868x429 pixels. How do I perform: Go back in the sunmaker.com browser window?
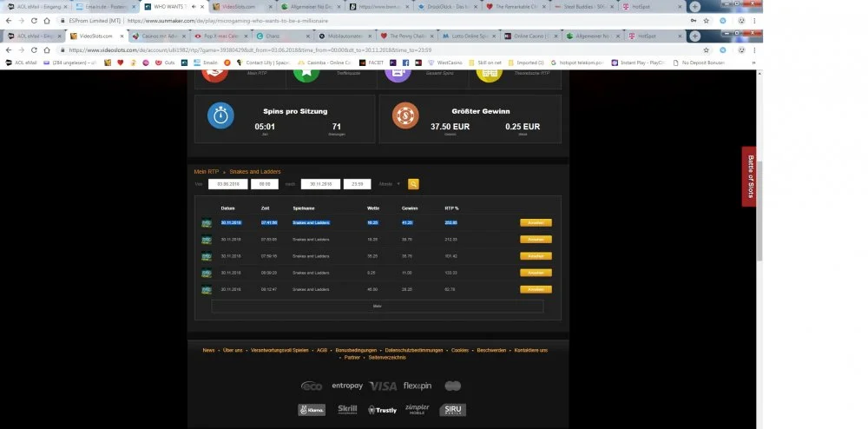9,21
